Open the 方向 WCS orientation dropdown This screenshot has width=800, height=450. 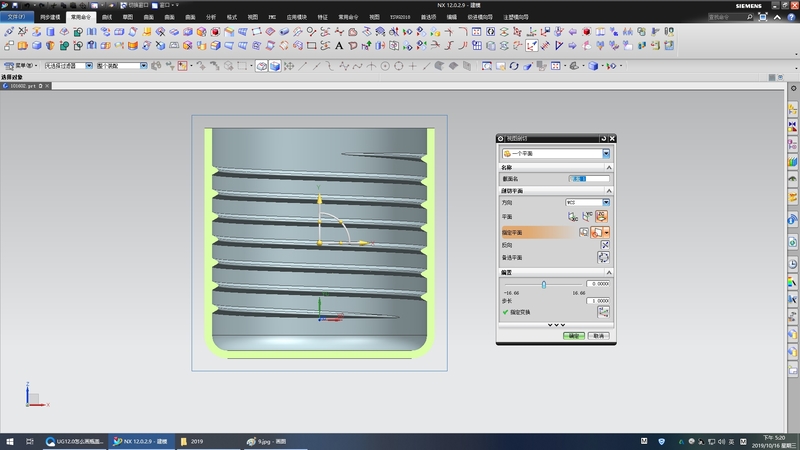coord(606,202)
